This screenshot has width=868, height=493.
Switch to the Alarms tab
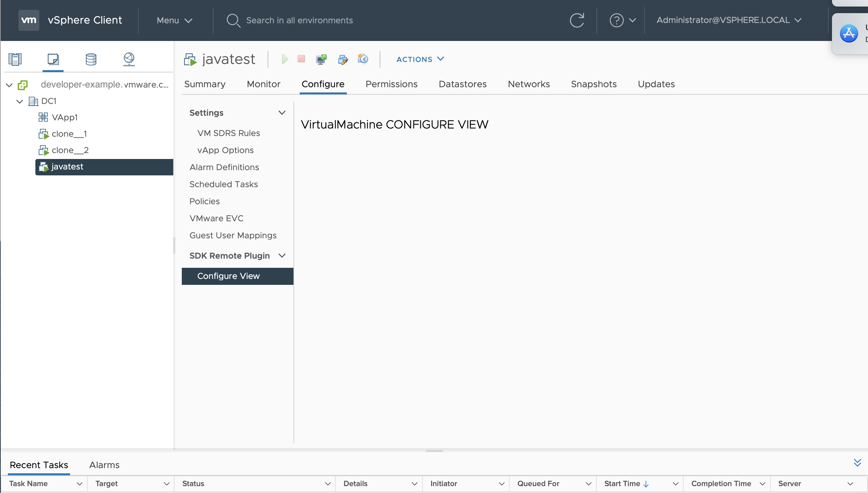104,465
